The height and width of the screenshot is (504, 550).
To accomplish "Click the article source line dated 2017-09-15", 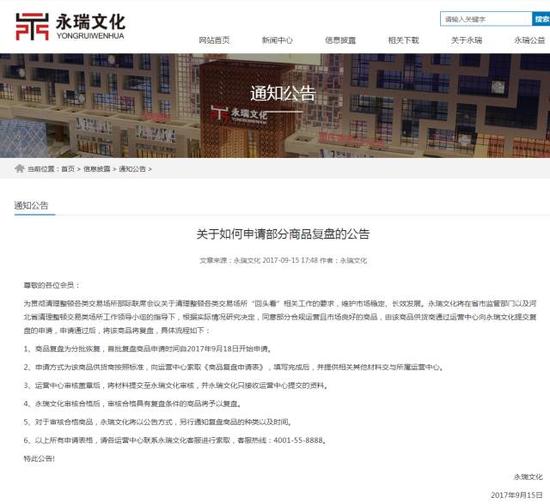I will click(x=283, y=260).
